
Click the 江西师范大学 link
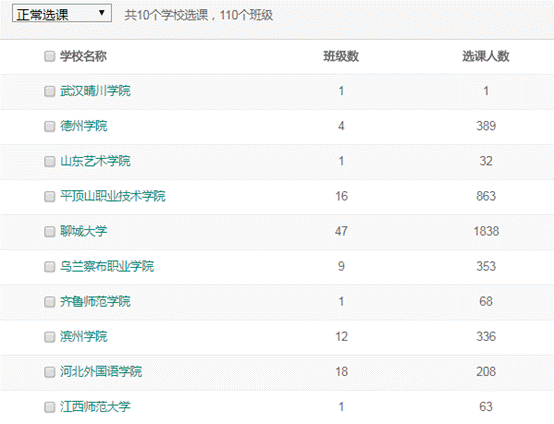(x=95, y=406)
